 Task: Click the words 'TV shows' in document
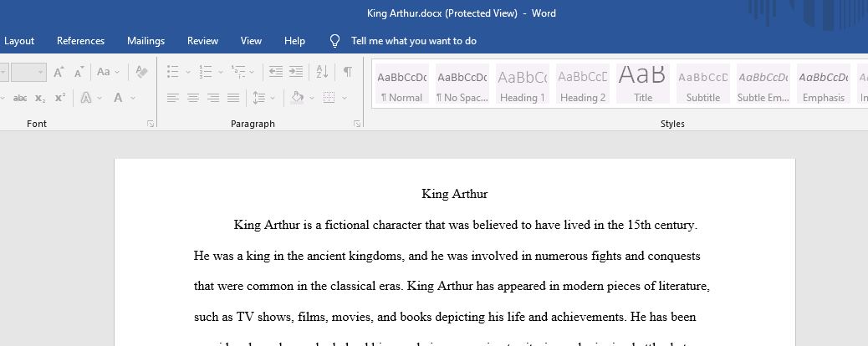tap(264, 318)
